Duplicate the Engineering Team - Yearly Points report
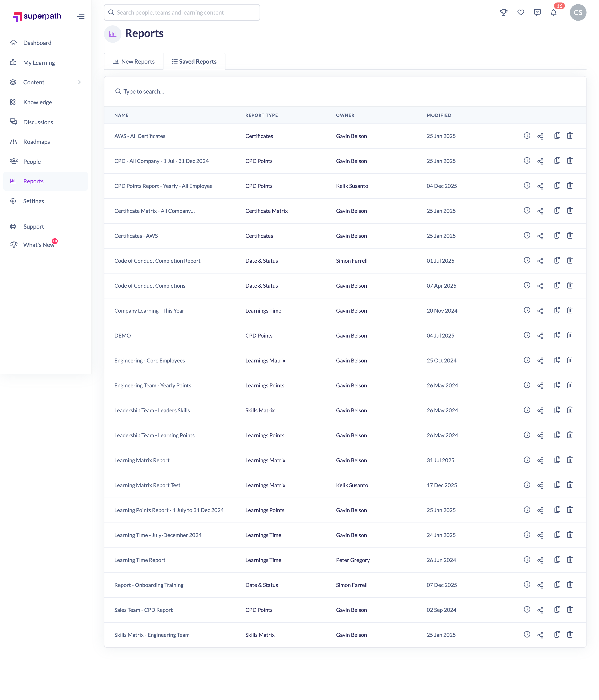The image size is (599, 700). 557,385
